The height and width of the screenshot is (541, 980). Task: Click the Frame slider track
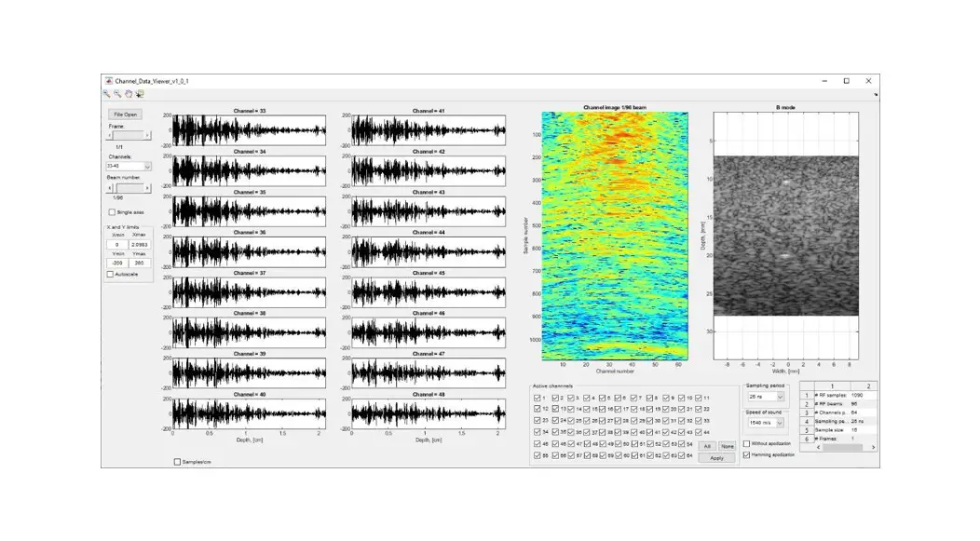129,135
